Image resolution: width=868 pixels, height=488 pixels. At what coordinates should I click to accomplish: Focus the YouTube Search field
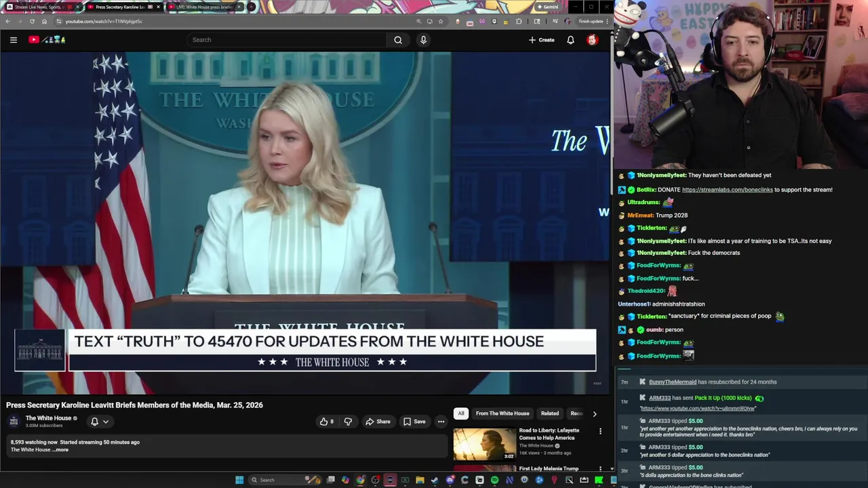(288, 40)
